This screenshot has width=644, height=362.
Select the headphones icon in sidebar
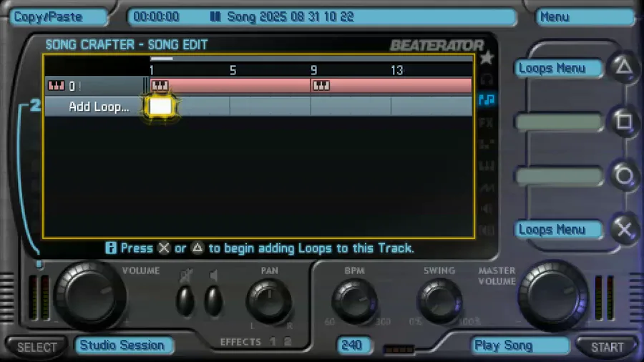click(x=487, y=79)
